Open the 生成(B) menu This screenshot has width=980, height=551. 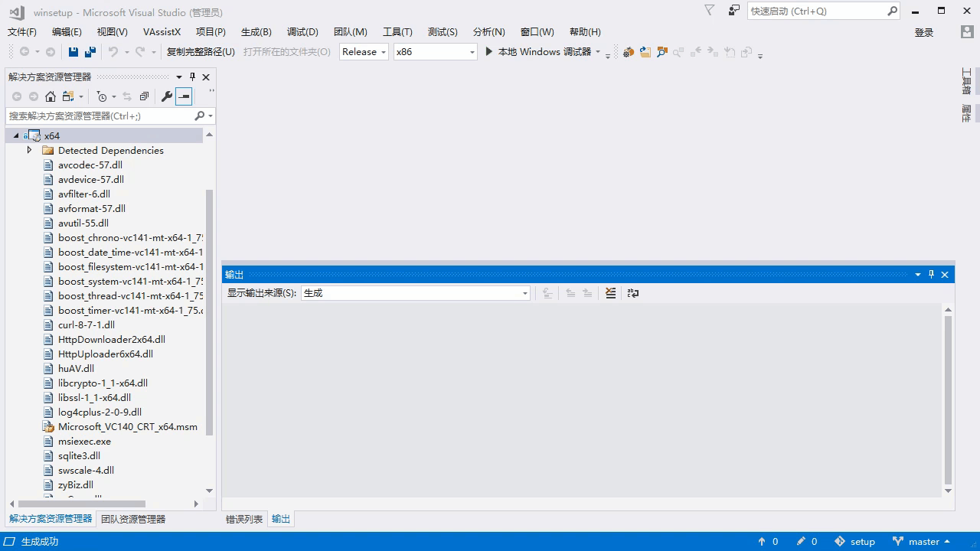[256, 32]
